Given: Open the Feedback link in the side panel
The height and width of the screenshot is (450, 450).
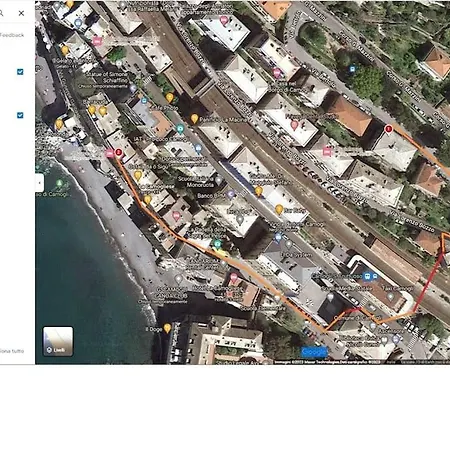Looking at the screenshot, I should 11,35.
